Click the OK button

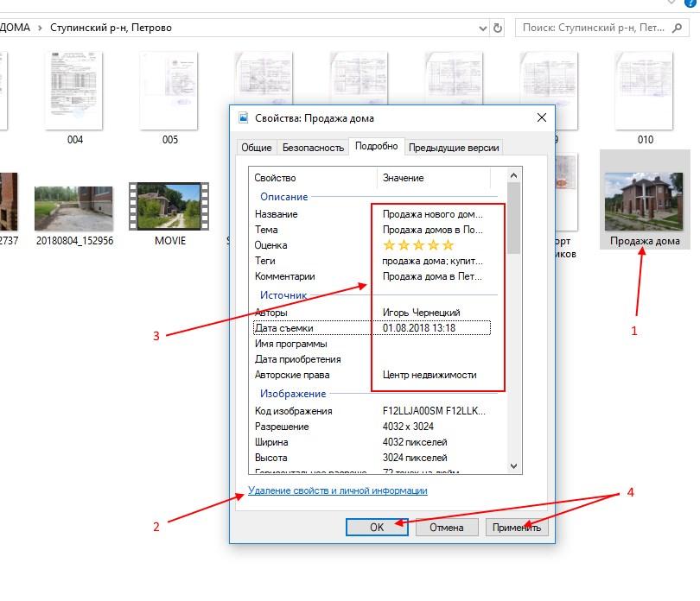[377, 528]
